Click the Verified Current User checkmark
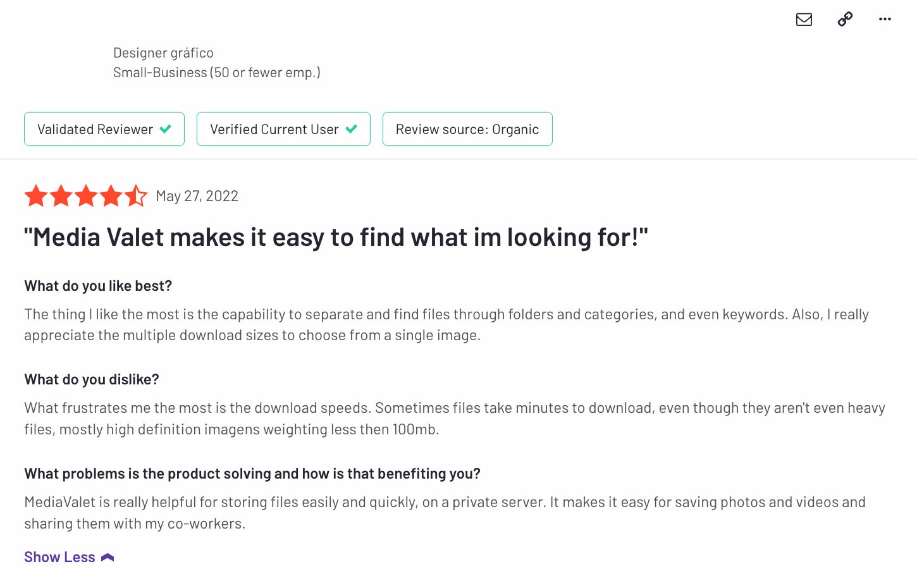This screenshot has width=917, height=588. [x=352, y=129]
